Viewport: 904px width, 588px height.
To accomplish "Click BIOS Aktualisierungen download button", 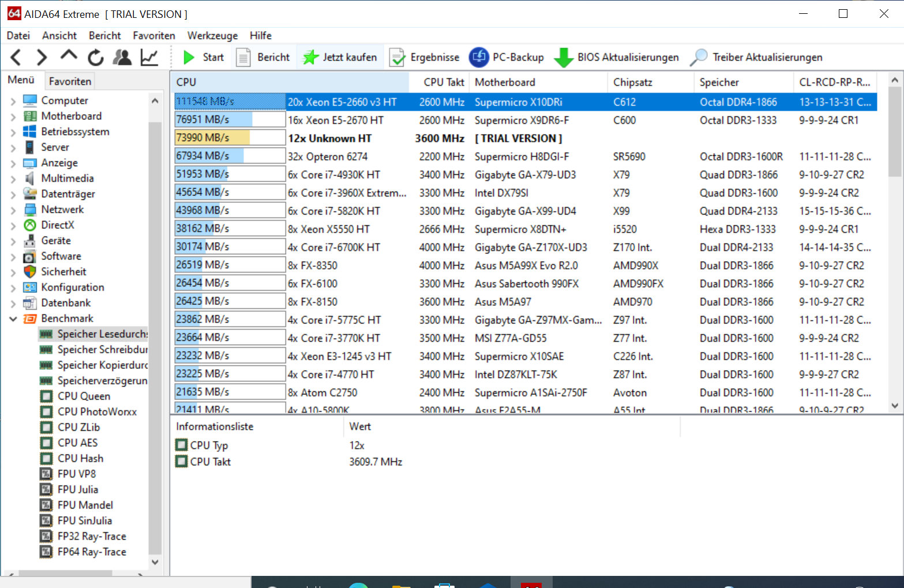I will pyautogui.click(x=616, y=57).
